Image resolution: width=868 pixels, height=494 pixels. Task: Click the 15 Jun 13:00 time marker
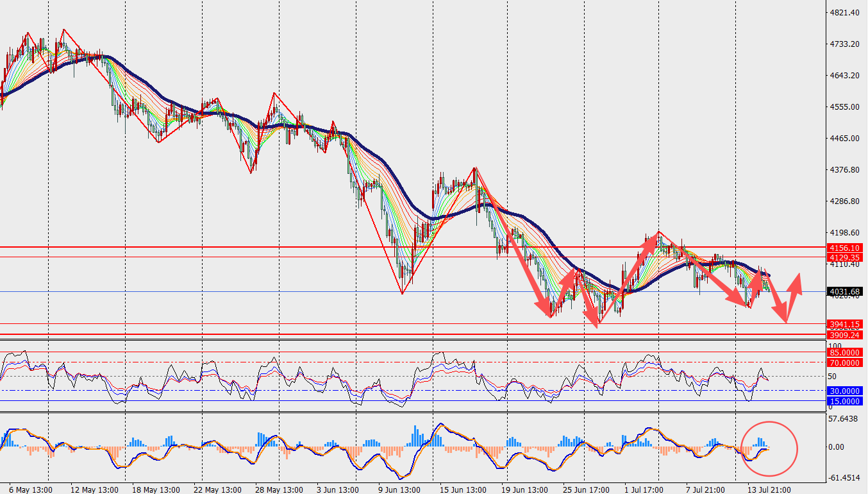point(462,490)
